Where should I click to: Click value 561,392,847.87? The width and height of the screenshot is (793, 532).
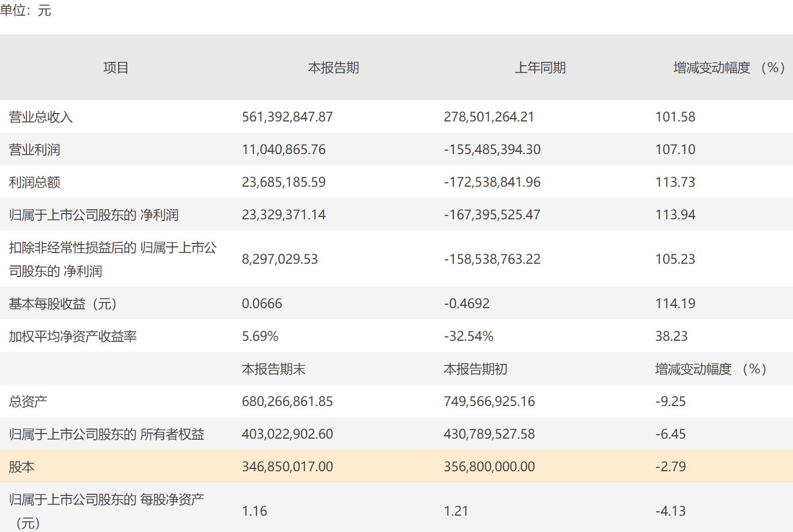coord(287,117)
